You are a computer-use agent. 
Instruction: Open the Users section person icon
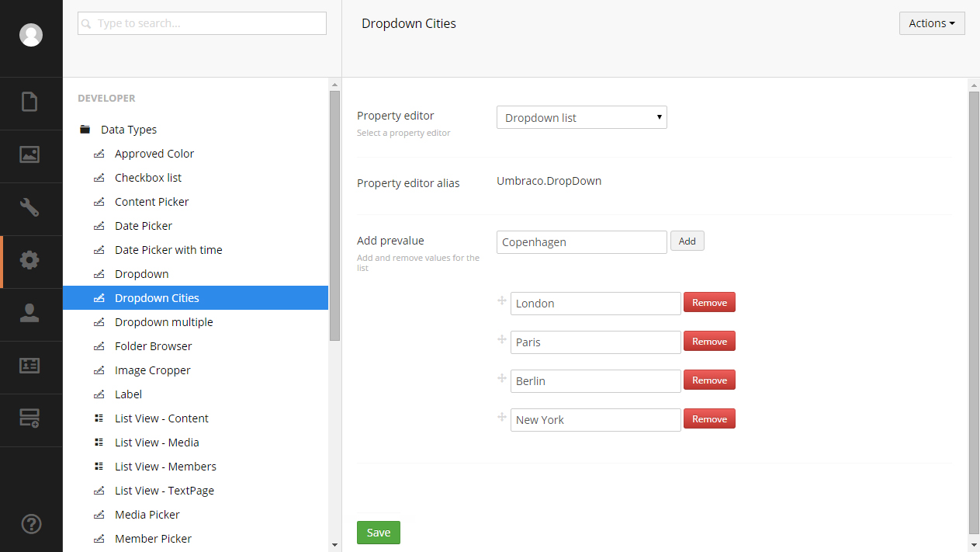tap(29, 313)
